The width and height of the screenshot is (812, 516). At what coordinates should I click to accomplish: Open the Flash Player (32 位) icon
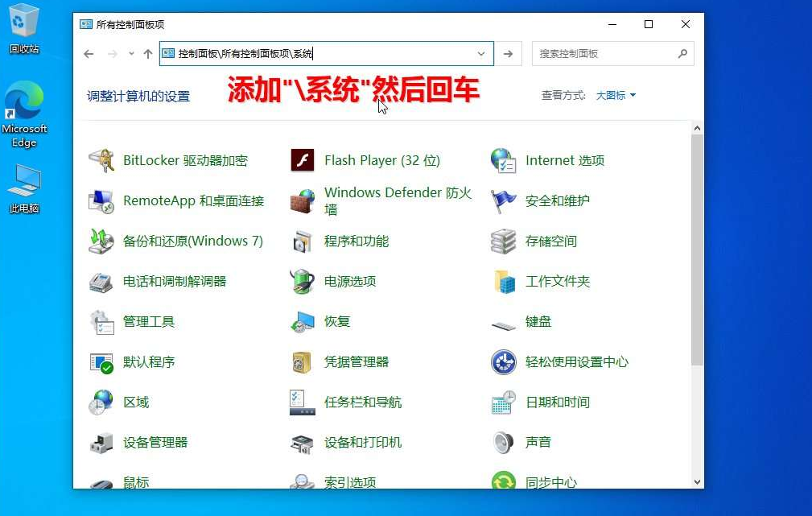click(x=303, y=161)
